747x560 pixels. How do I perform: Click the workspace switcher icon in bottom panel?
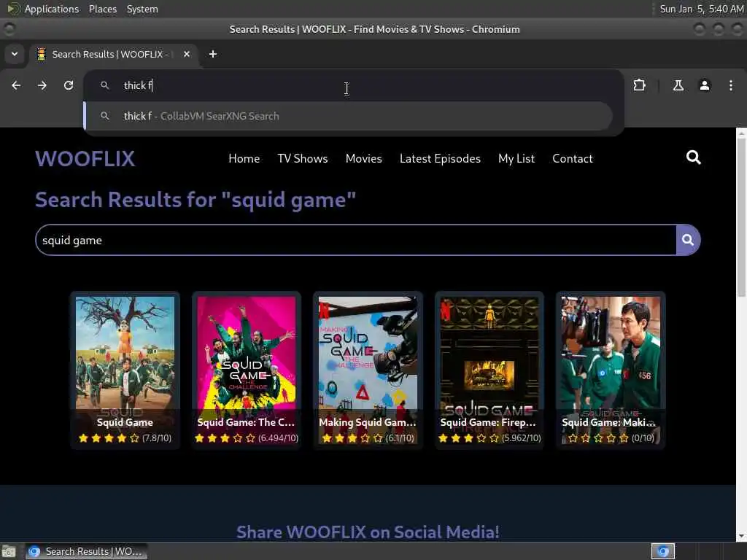click(662, 551)
